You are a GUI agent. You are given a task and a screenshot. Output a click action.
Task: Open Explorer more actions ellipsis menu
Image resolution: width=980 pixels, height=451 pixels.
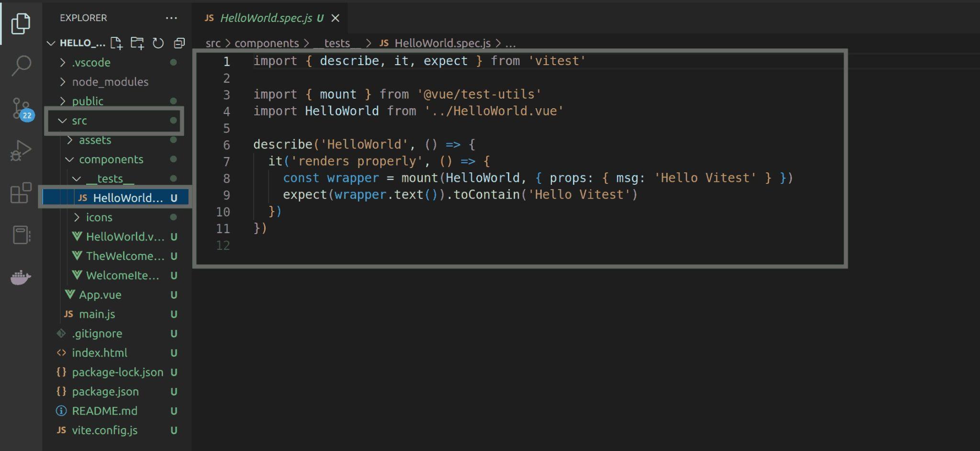point(171,18)
